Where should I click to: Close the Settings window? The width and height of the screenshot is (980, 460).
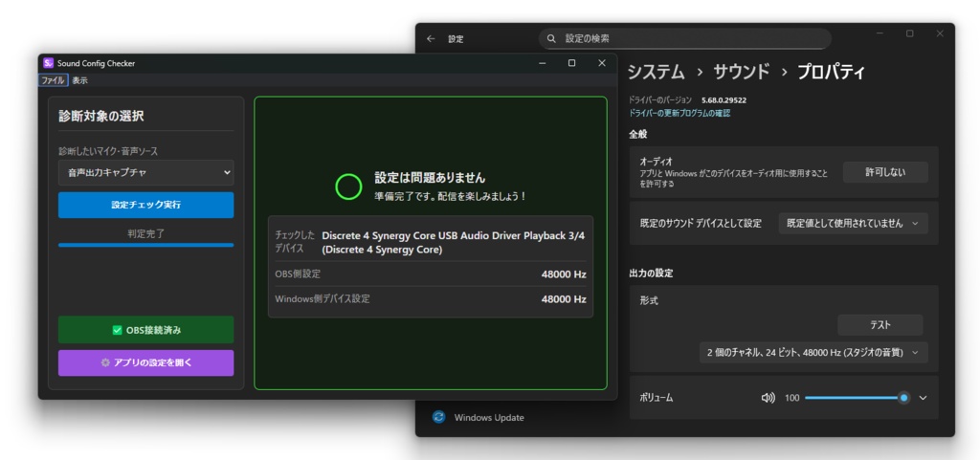[940, 33]
